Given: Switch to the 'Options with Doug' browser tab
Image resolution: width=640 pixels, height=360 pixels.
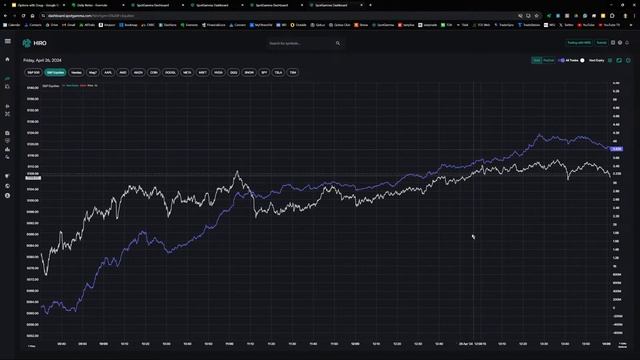Looking at the screenshot, I should click(x=38, y=5).
